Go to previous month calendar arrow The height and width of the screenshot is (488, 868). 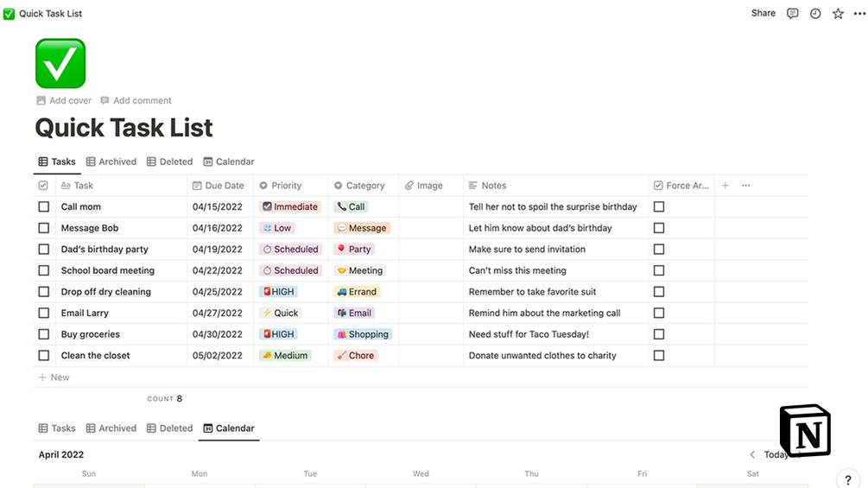tap(752, 454)
